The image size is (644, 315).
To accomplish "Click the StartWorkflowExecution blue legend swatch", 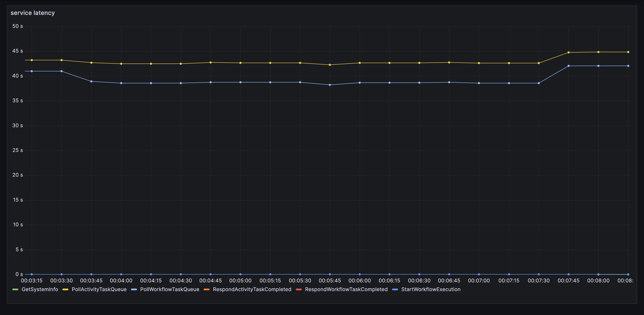I will [x=395, y=289].
